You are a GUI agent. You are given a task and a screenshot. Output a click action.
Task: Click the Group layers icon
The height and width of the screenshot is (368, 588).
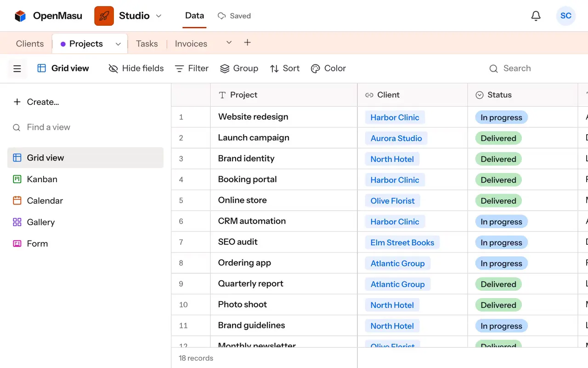(x=225, y=69)
